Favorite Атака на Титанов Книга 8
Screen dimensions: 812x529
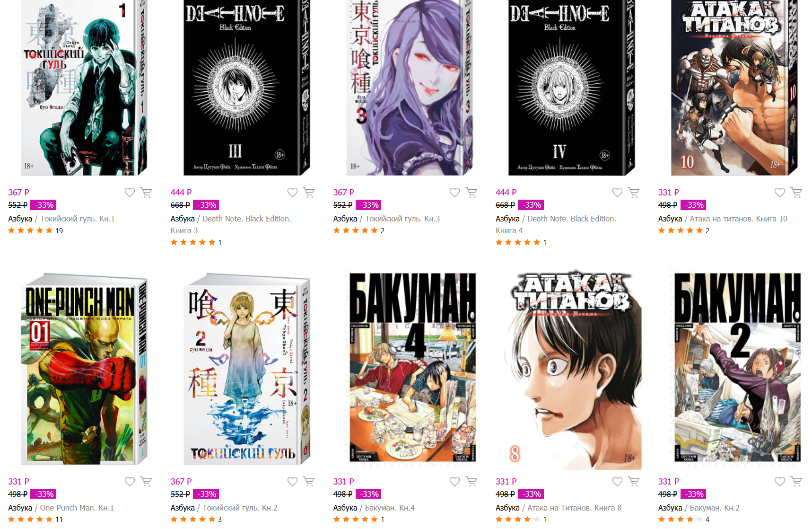pyautogui.click(x=617, y=482)
